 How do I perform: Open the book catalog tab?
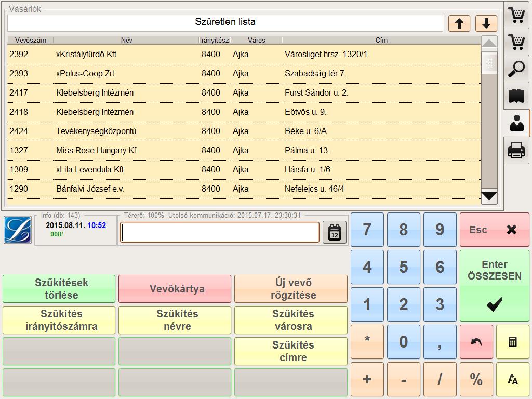click(x=516, y=96)
